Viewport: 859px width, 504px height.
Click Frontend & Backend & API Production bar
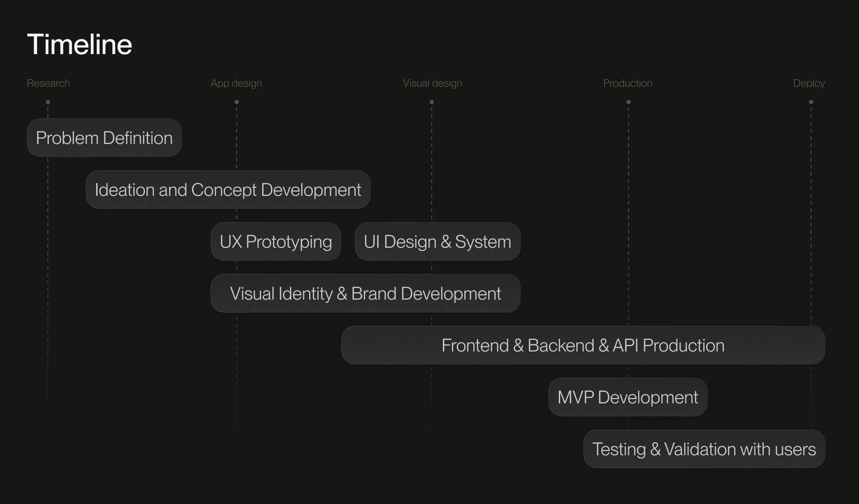pos(583,345)
